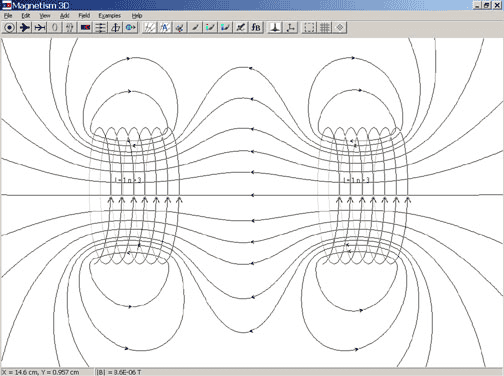Click the 3D axes orientation icon
Viewport: 504px width, 376px height.
pyautogui.click(x=290, y=28)
